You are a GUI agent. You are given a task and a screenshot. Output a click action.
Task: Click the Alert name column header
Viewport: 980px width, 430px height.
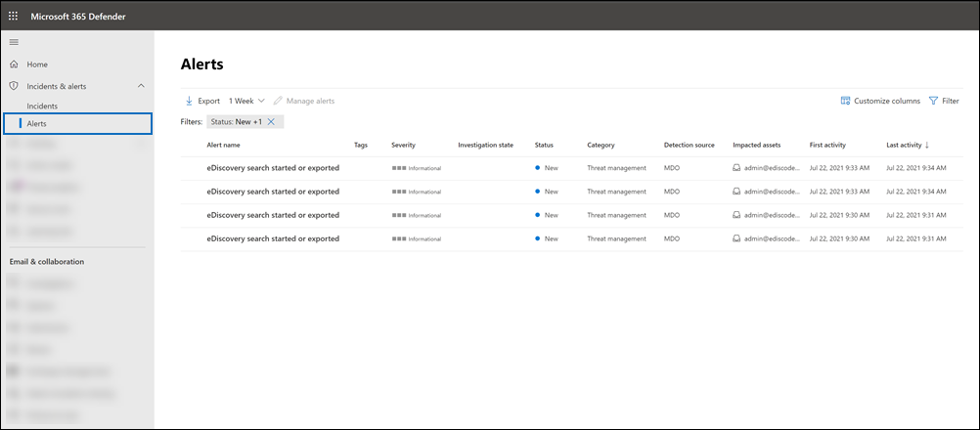point(223,145)
